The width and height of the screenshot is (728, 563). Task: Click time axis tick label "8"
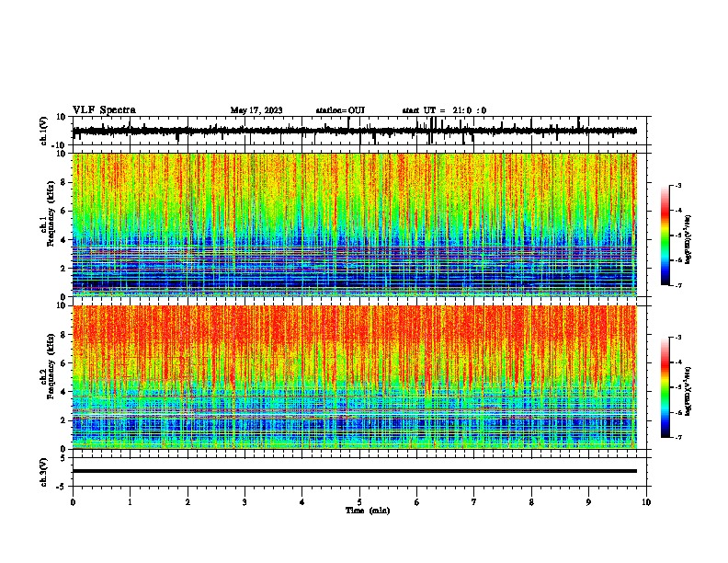(x=531, y=502)
